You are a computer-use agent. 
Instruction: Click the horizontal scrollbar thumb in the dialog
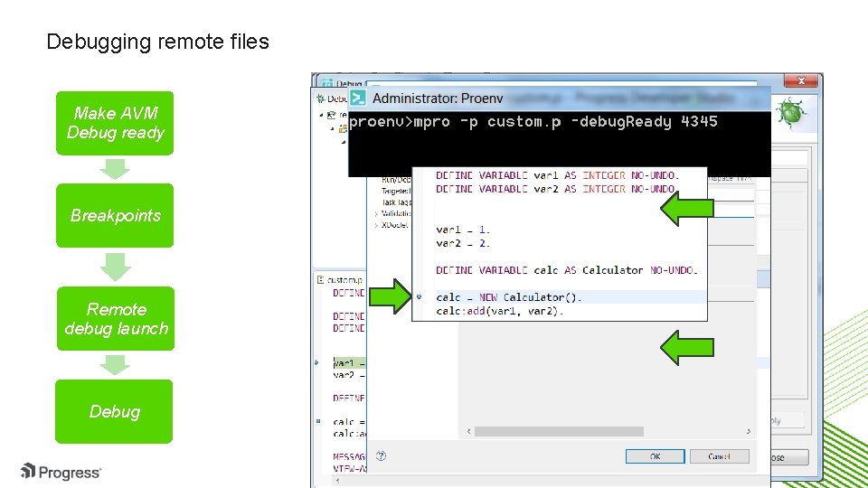pos(559,431)
